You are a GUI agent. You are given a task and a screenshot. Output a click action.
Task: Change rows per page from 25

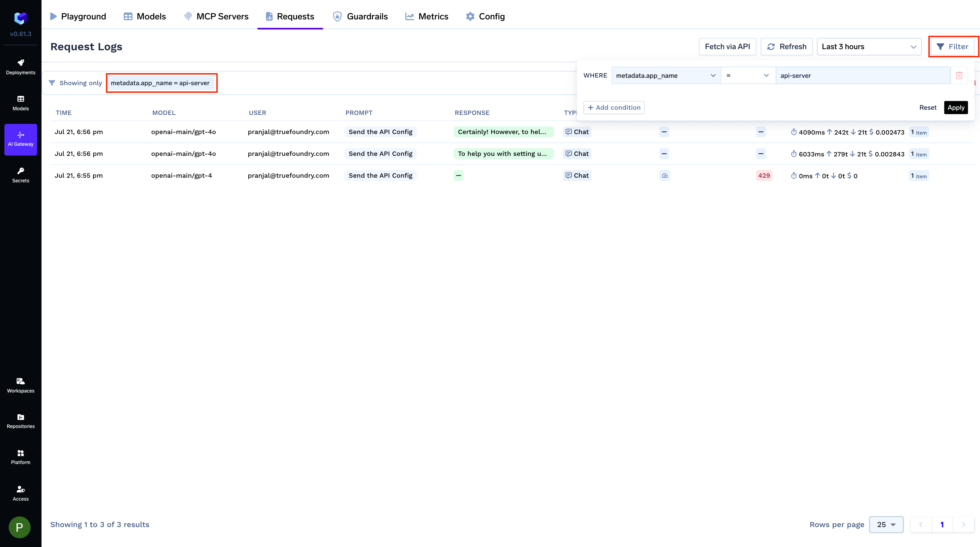886,524
